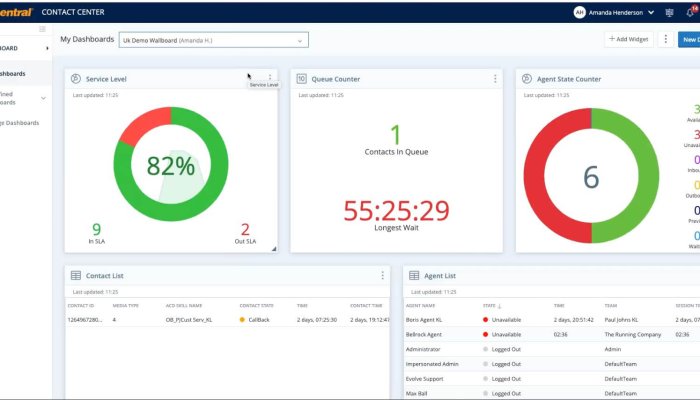Open Uk Demo Wallboard dashboard dropdown
This screenshot has width=700, height=400.
coord(213,40)
